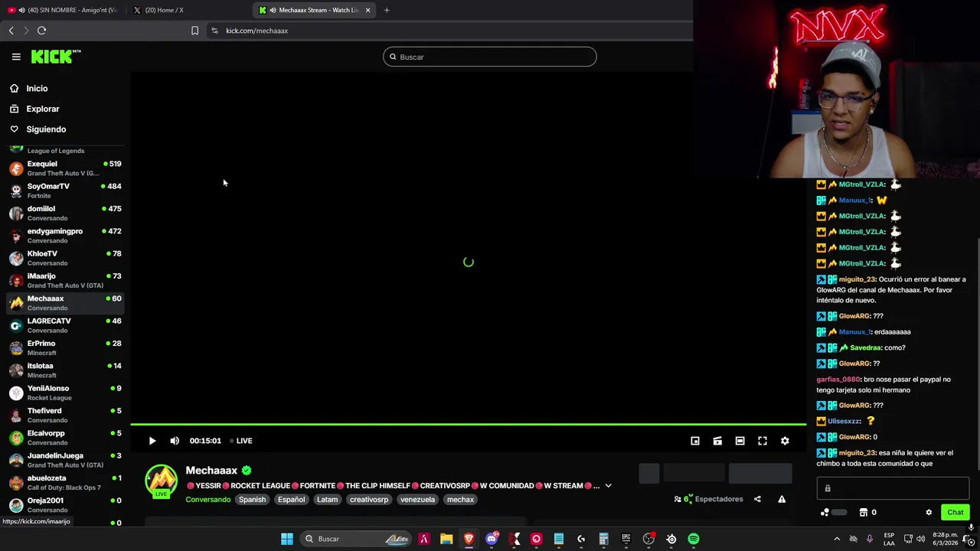Image resolution: width=980 pixels, height=551 pixels.
Task: Reload the page
Action: pyautogui.click(x=41, y=31)
